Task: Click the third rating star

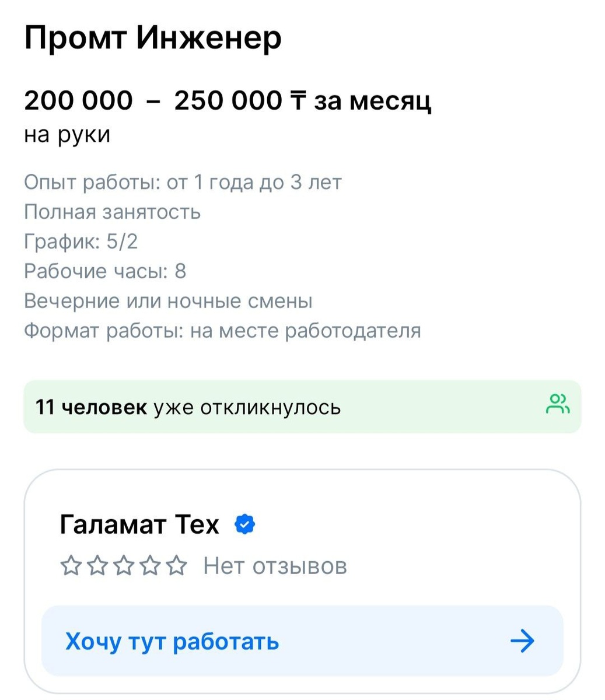Action: [x=124, y=565]
